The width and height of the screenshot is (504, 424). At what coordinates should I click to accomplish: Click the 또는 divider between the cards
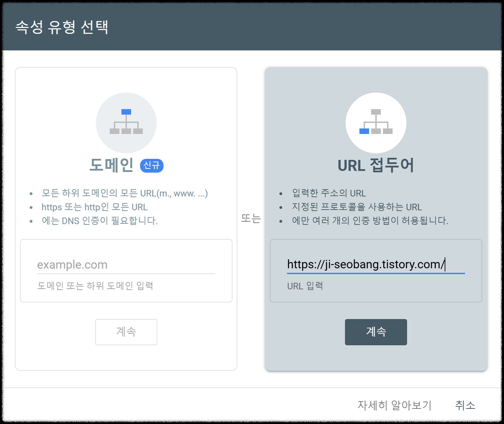pos(251,218)
